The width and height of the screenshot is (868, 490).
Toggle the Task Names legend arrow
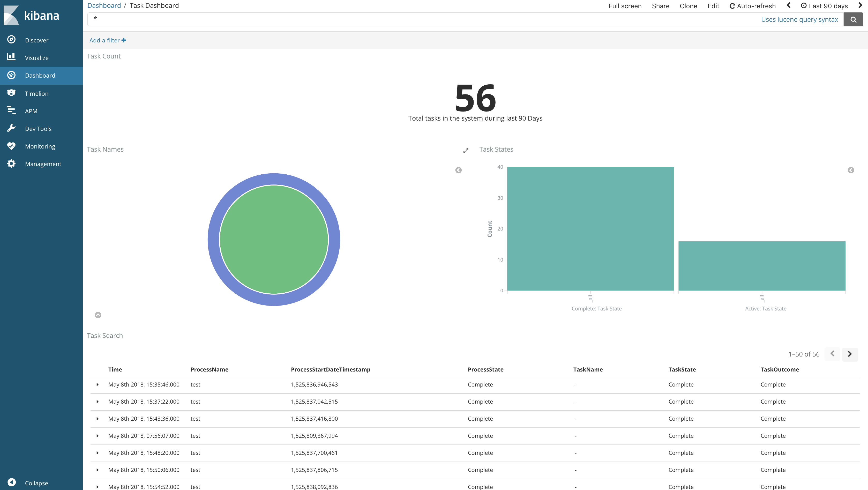458,170
